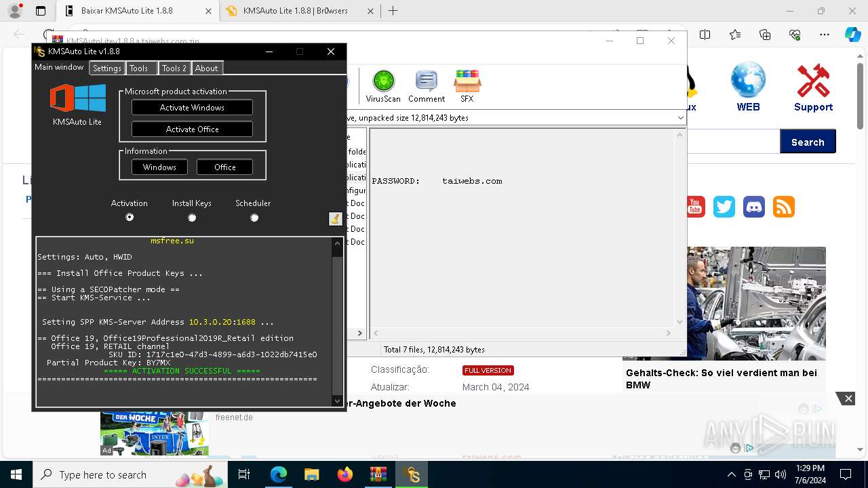This screenshot has width=868, height=488.
Task: Add a new Edge browser tab
Action: [393, 11]
